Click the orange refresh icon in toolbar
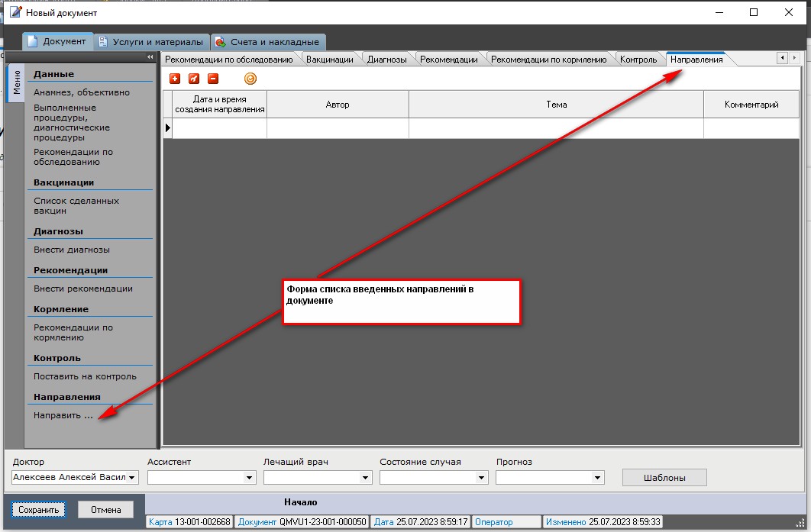This screenshot has width=811, height=532. pos(250,79)
